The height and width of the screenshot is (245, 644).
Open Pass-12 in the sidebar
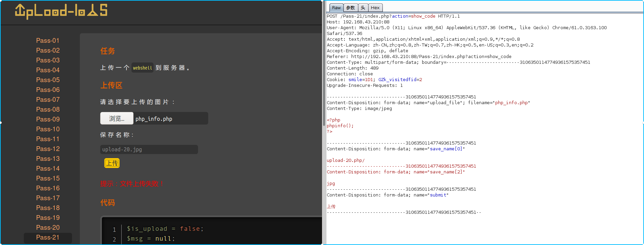[x=48, y=149]
